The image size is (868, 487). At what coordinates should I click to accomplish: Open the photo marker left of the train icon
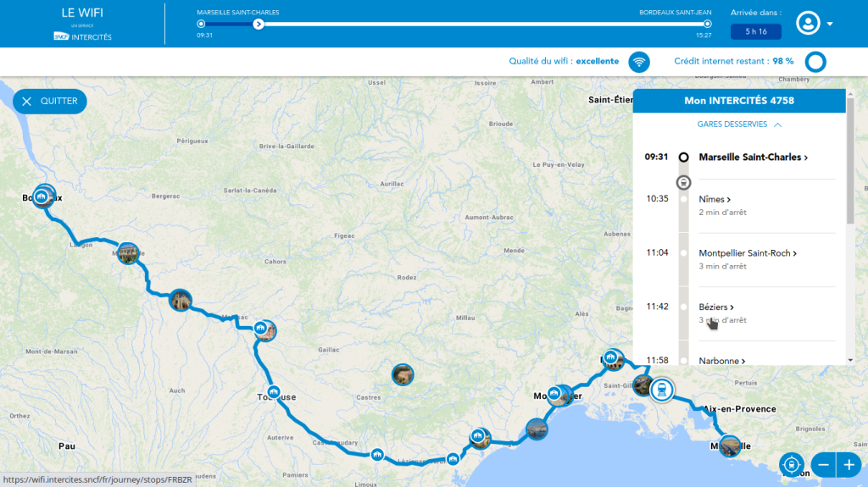tap(643, 385)
